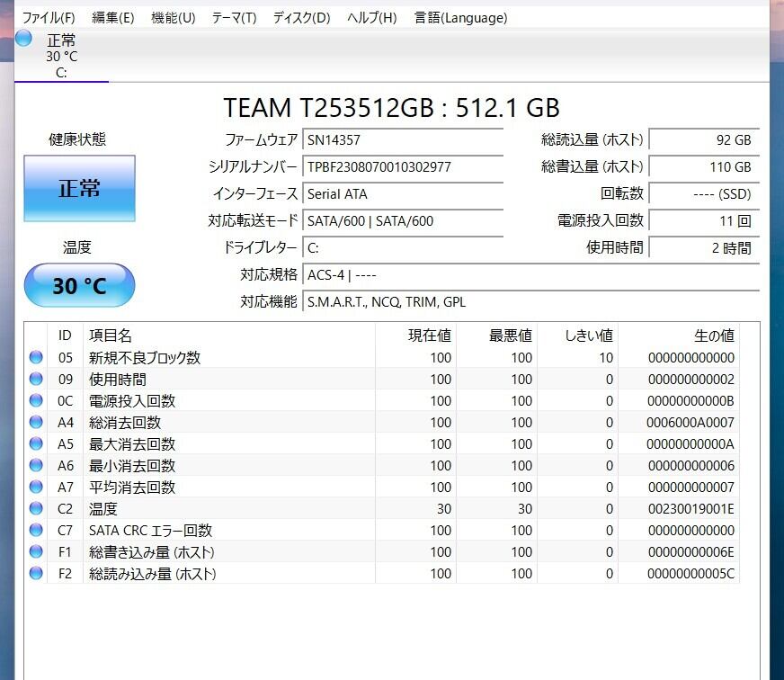Viewport: 784px width, 680px height.
Task: Click status orb for 総読み込み量 (ホスト) row
Action: click(36, 573)
